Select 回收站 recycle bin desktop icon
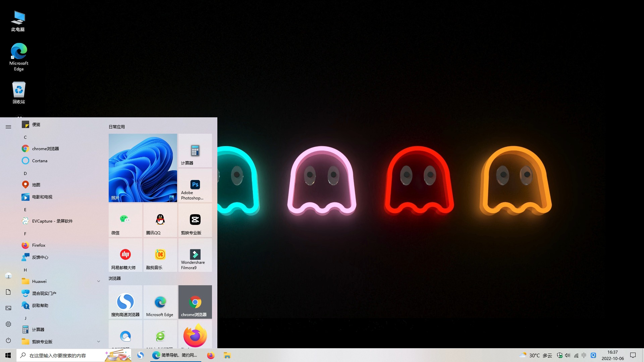Image resolution: width=644 pixels, height=362 pixels. pyautogui.click(x=19, y=93)
